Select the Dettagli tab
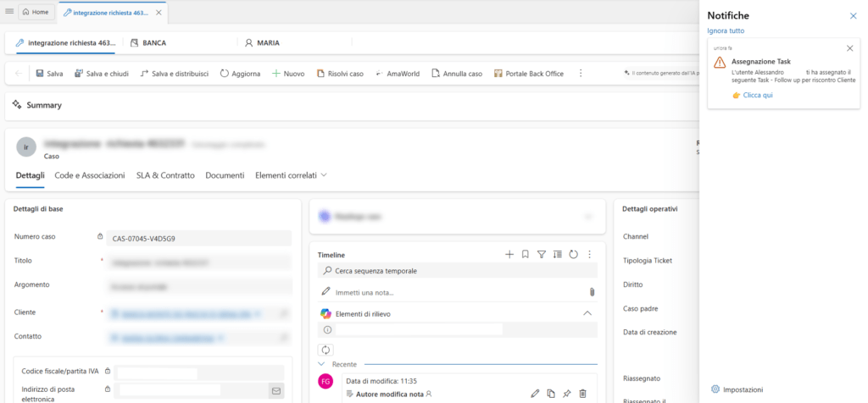 (30, 175)
